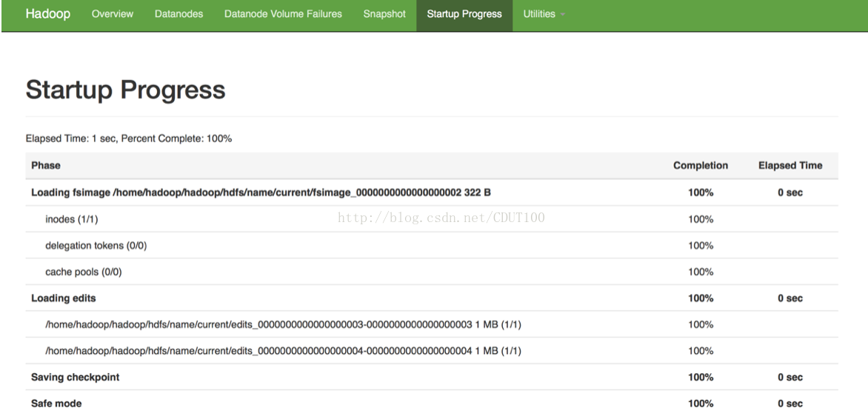Click the 'Elapsed Time: 1 sec, Percent Complete: 100%' line
The width and height of the screenshot is (868, 419).
click(x=128, y=138)
